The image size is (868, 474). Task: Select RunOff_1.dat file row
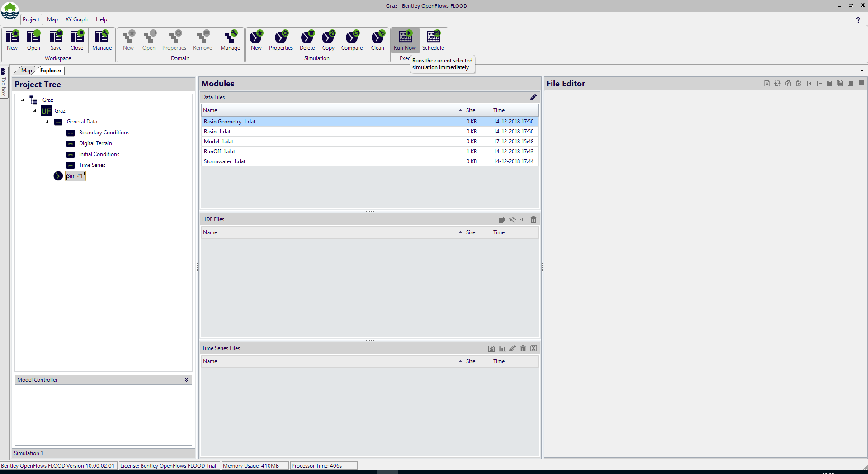pos(370,152)
